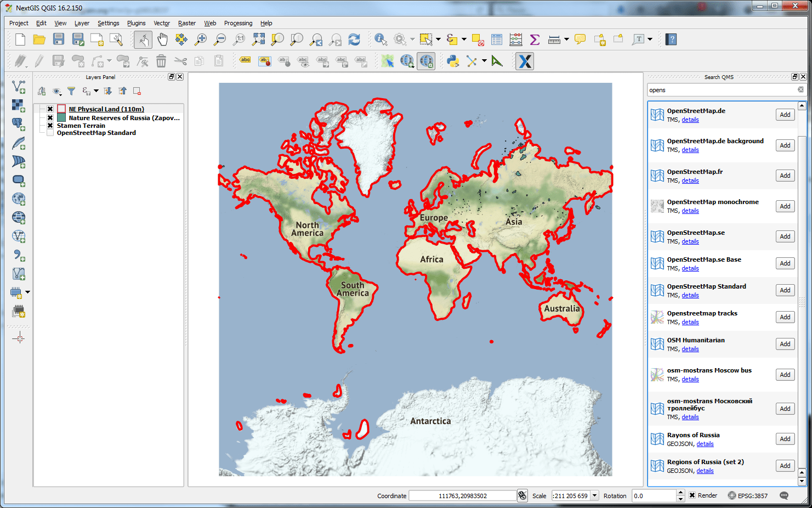Select the Pan Map tool
This screenshot has width=812, height=508.
(x=162, y=39)
